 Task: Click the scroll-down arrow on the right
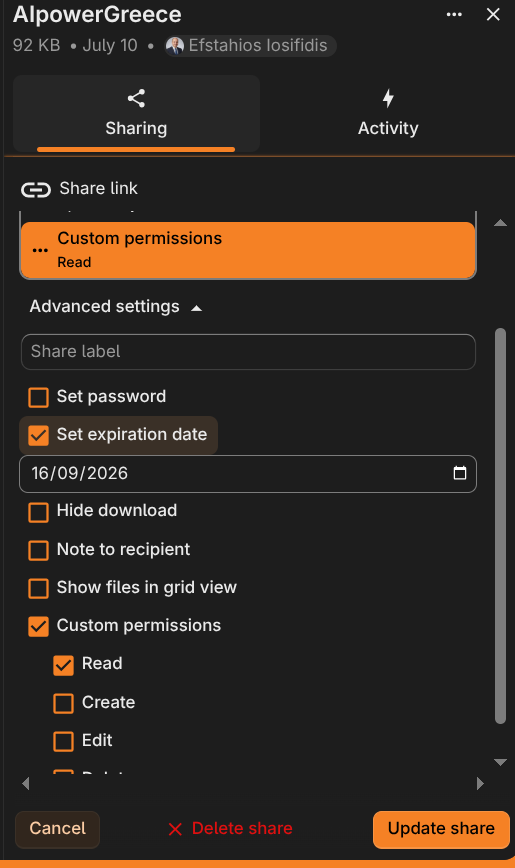pyautogui.click(x=501, y=762)
